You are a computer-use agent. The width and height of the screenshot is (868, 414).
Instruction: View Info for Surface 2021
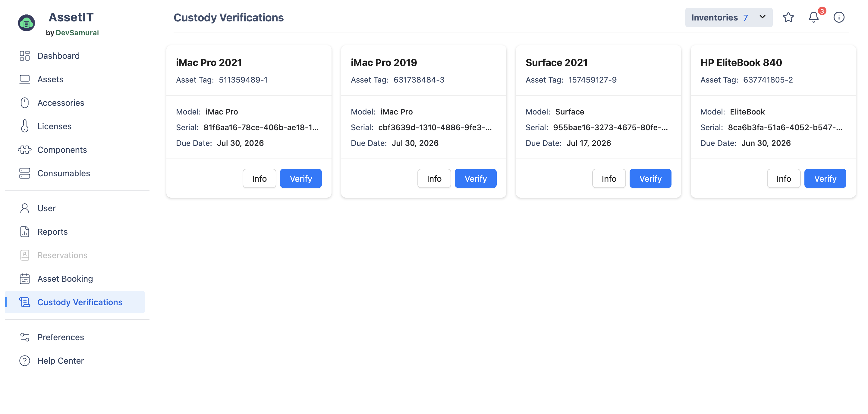click(x=609, y=179)
